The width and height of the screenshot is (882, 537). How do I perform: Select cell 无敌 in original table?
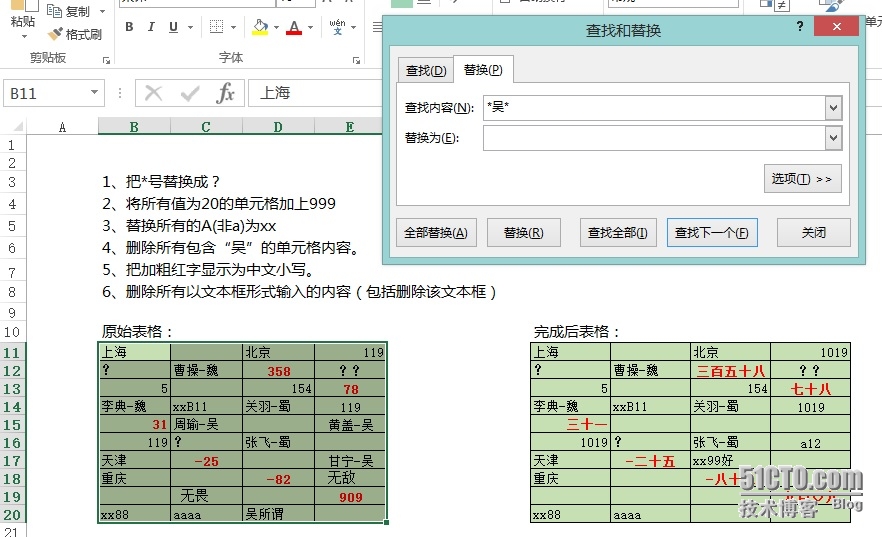[350, 478]
